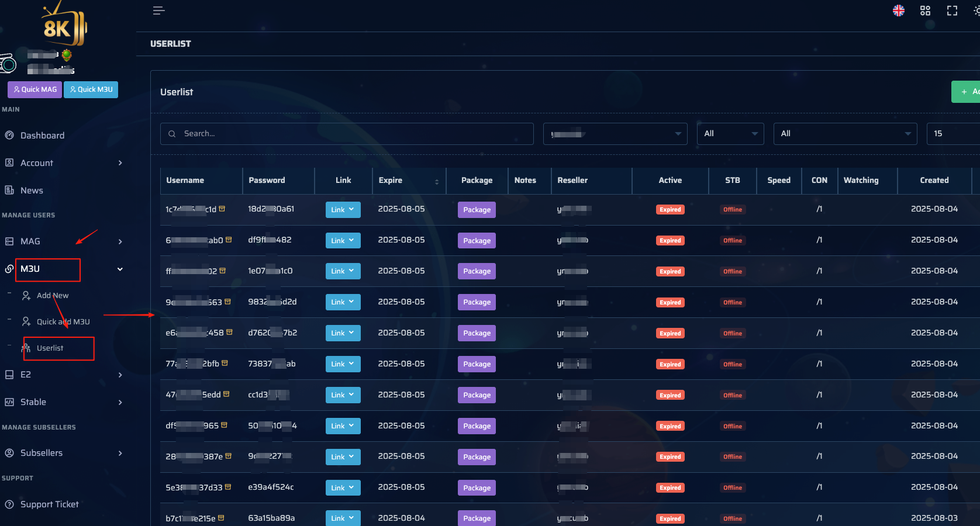Open the wide second All filter dropdown
The height and width of the screenshot is (526, 980).
tap(845, 134)
